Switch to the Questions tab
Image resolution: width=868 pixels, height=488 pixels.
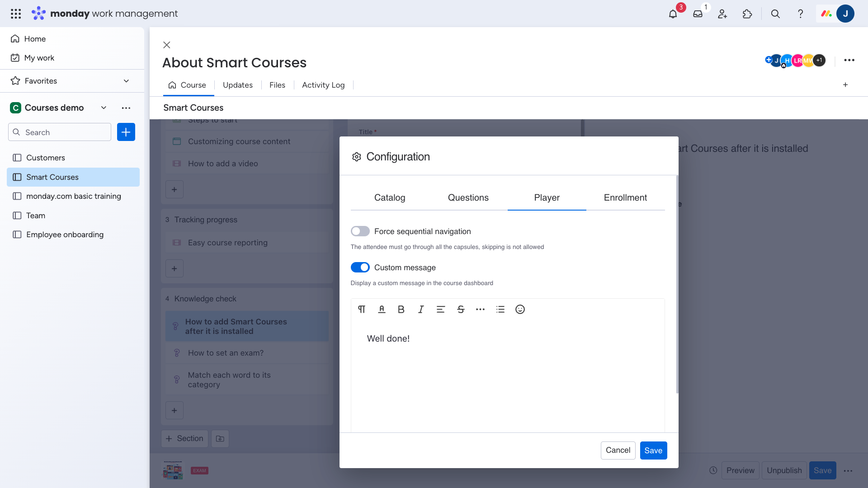tap(468, 198)
